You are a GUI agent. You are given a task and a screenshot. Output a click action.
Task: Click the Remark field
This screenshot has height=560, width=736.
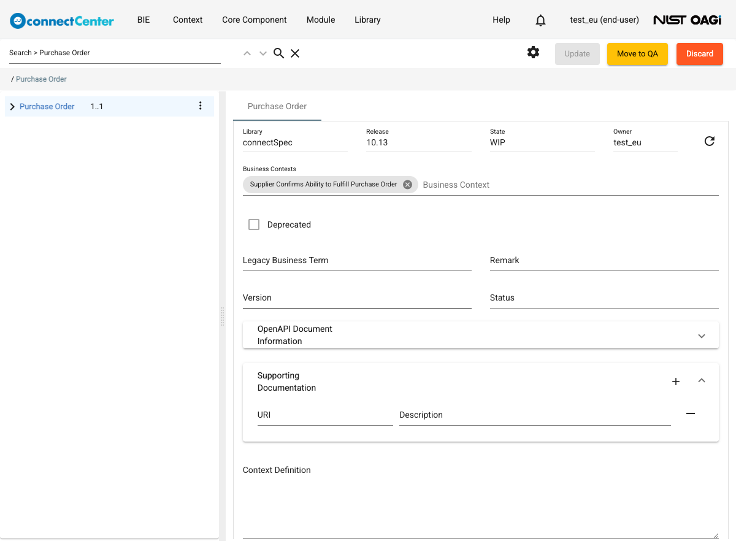[x=604, y=261]
